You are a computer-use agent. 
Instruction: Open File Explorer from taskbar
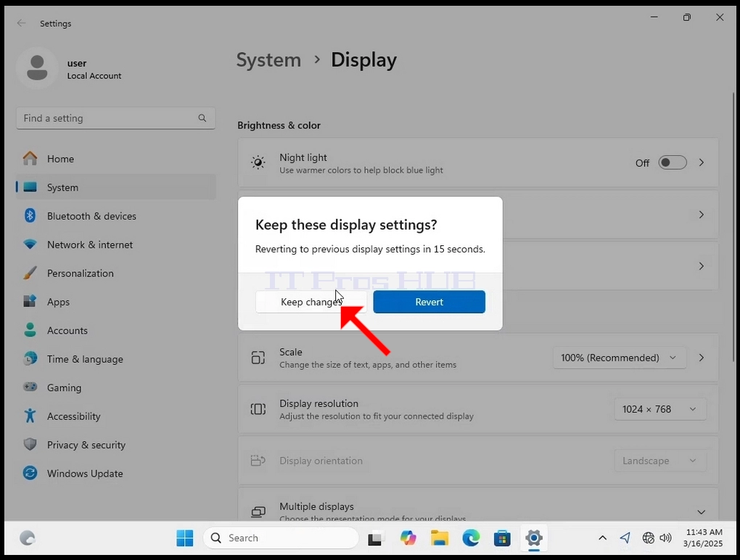[440, 538]
